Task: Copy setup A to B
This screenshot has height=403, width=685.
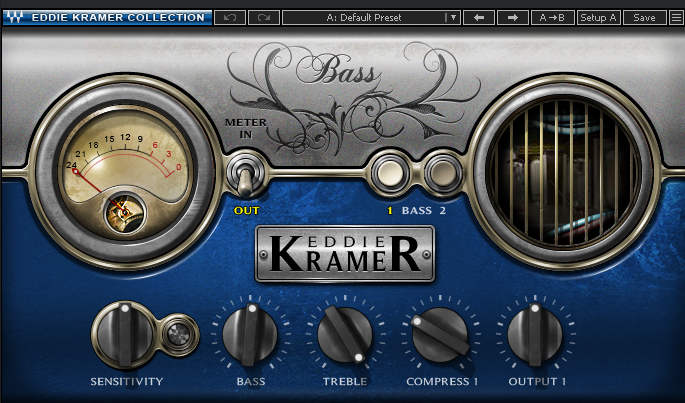Action: [553, 17]
